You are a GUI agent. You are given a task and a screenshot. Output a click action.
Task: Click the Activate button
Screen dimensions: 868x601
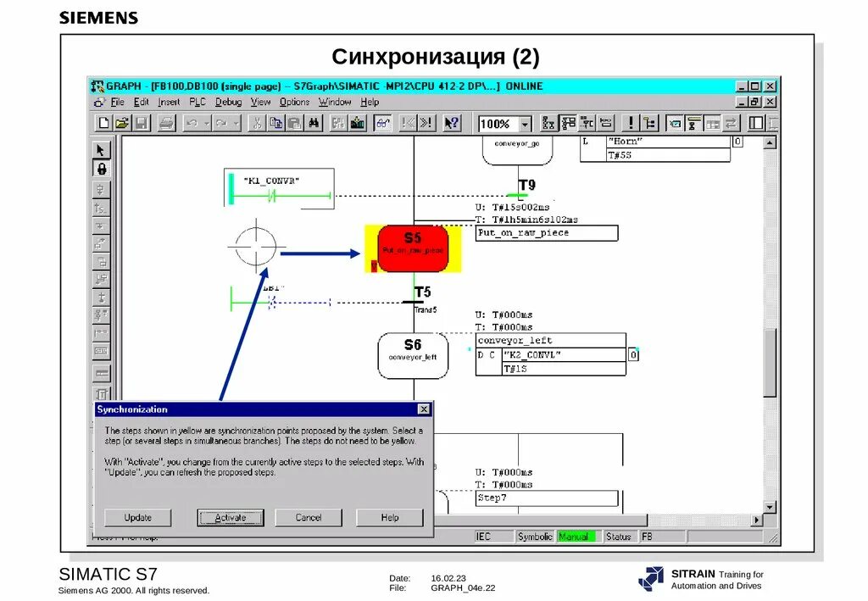coord(231,517)
